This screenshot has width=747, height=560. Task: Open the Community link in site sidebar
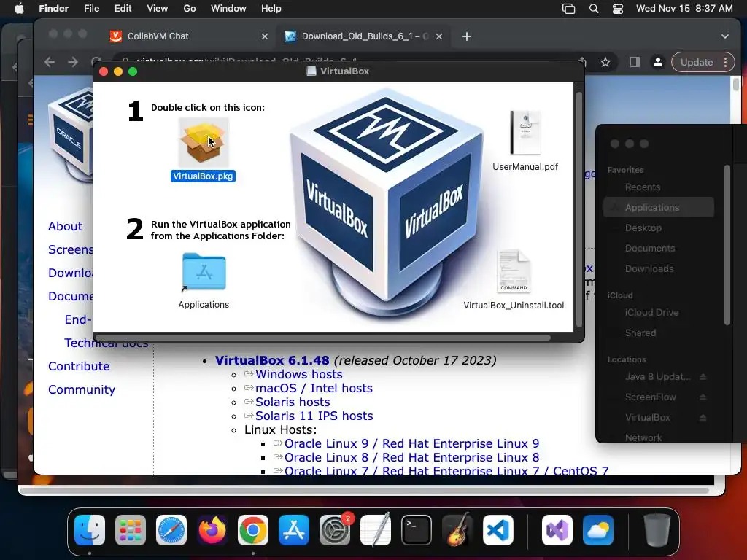click(82, 389)
